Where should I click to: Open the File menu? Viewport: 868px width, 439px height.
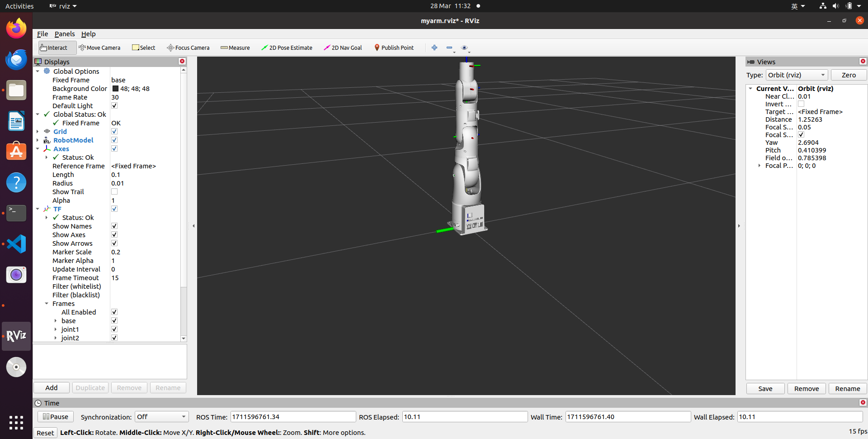(42, 34)
